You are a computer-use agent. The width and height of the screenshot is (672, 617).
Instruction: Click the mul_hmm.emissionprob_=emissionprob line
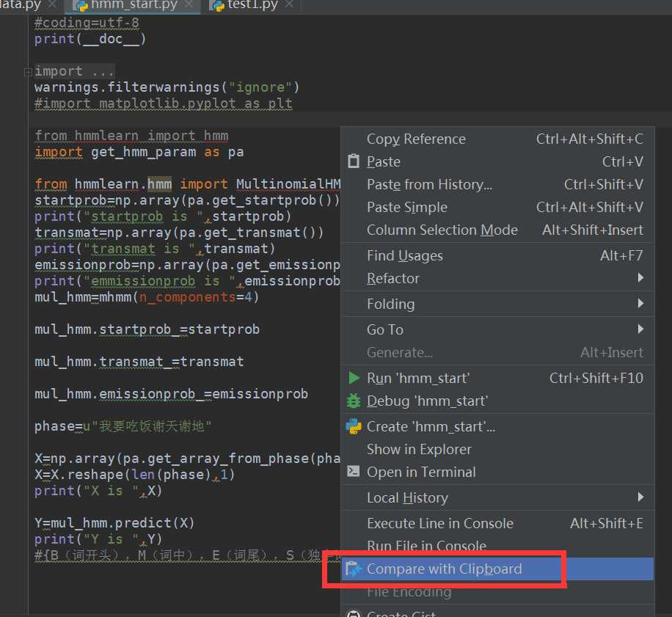coord(171,394)
